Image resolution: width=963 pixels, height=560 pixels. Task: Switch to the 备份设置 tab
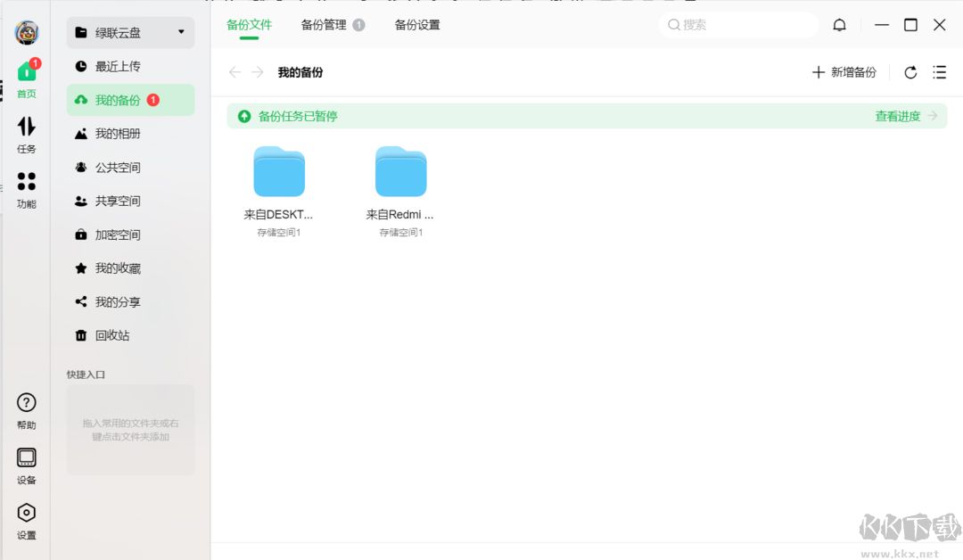click(416, 25)
